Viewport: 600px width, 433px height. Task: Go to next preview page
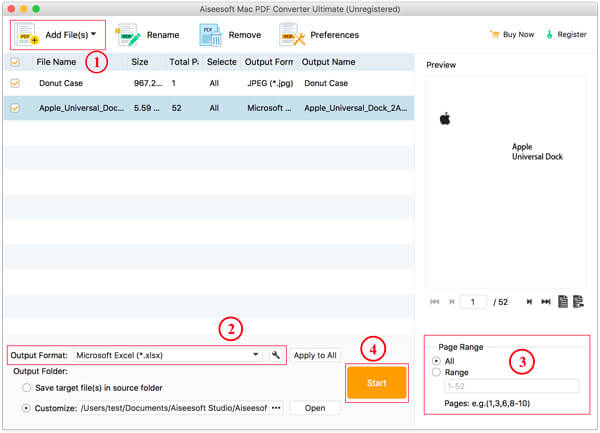pyautogui.click(x=529, y=302)
